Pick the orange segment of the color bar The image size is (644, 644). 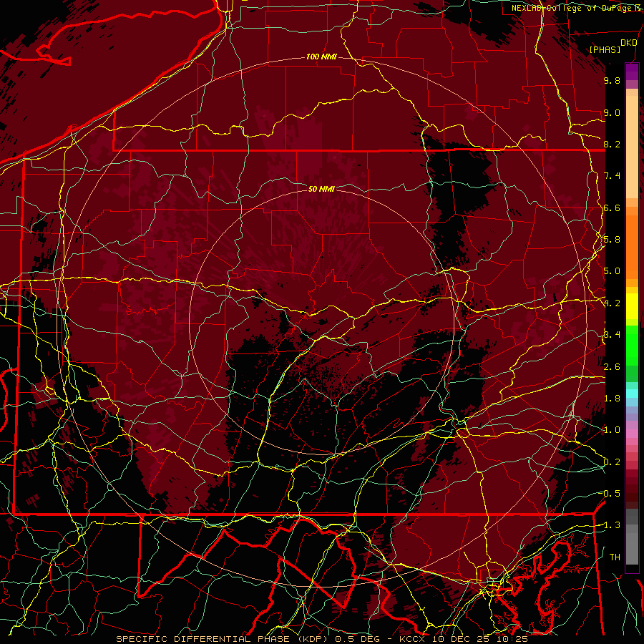point(632,246)
